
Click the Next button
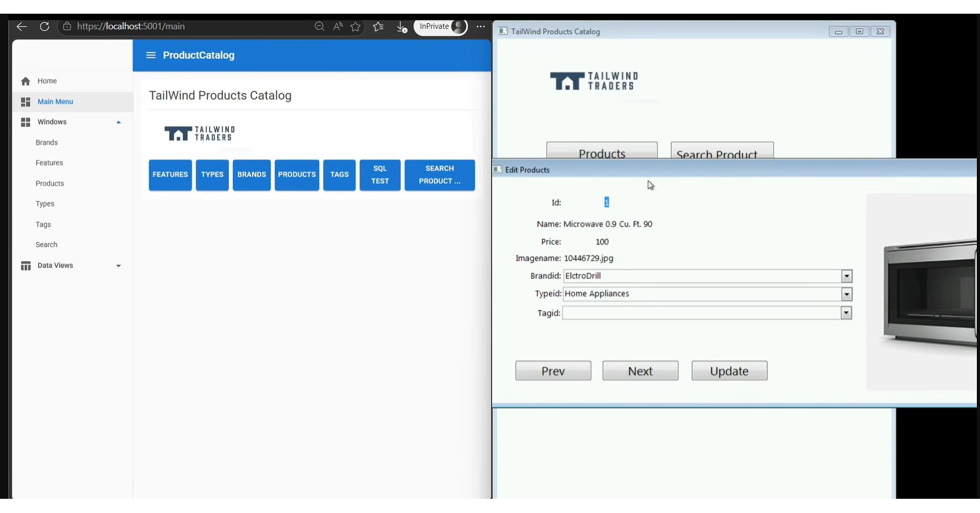tap(641, 371)
